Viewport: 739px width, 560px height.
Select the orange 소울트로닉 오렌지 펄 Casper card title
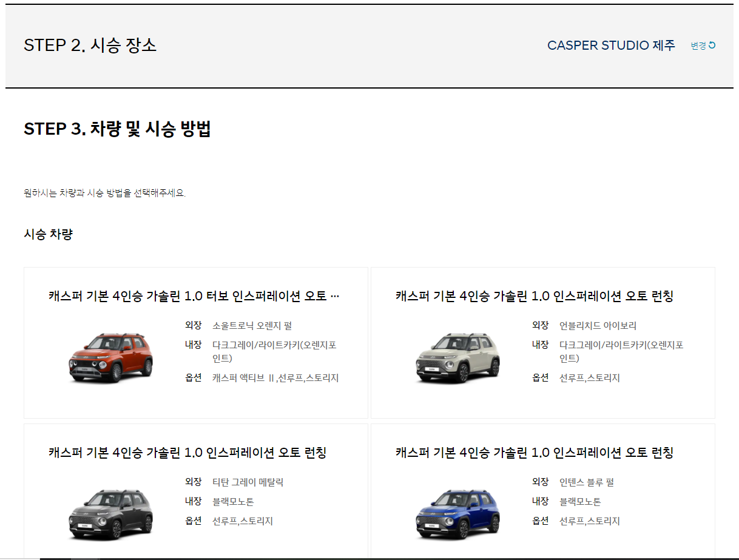pos(194,296)
